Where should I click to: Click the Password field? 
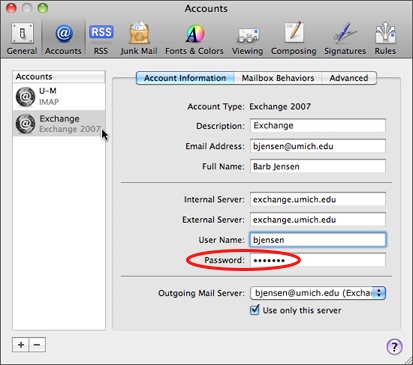click(x=318, y=260)
